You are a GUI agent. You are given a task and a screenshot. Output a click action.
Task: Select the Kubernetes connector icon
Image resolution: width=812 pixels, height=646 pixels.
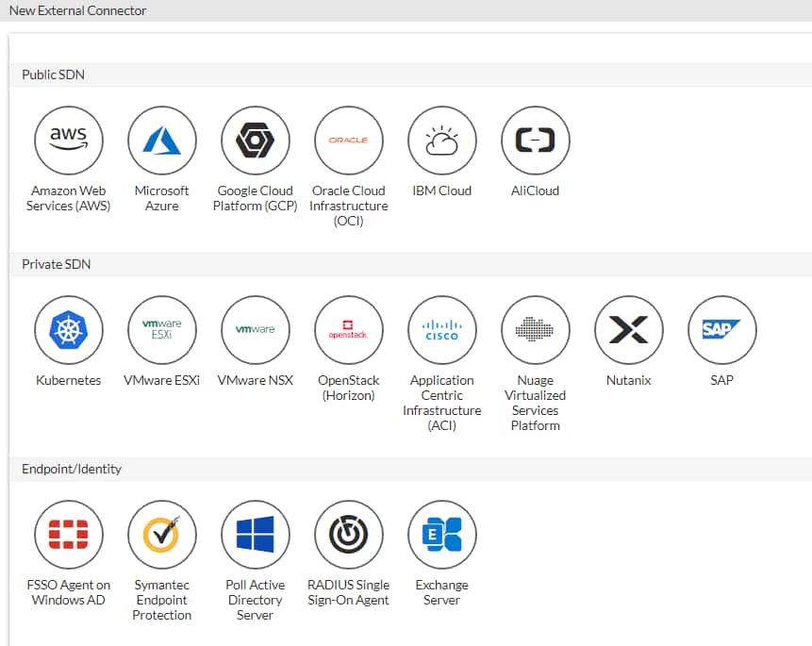coord(68,330)
